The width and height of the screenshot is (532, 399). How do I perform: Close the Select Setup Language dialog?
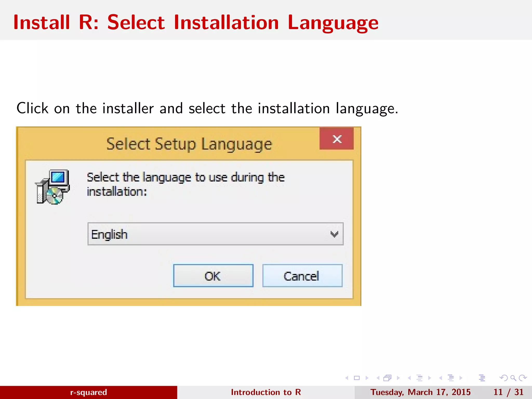point(337,138)
